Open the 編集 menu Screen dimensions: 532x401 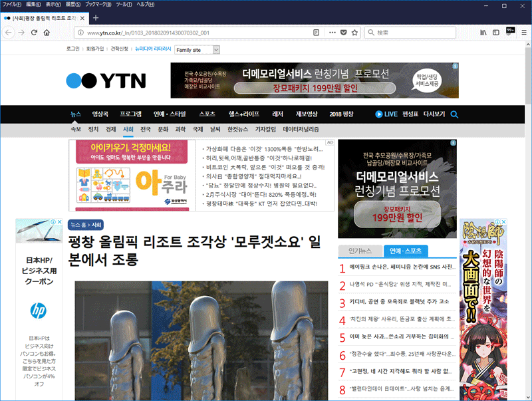click(33, 5)
